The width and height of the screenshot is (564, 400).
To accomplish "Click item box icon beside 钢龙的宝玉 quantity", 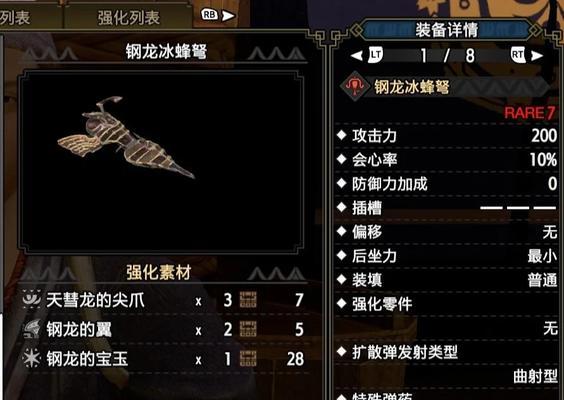I will (248, 359).
